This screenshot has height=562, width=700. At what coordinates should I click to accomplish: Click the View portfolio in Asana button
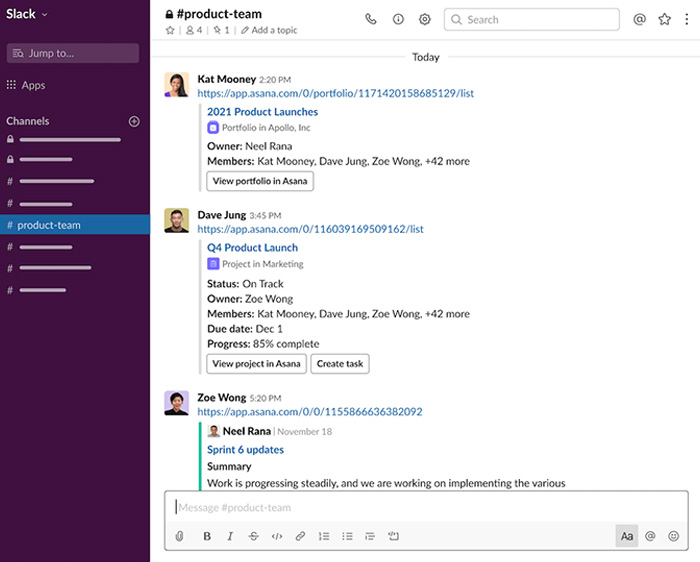click(x=260, y=181)
